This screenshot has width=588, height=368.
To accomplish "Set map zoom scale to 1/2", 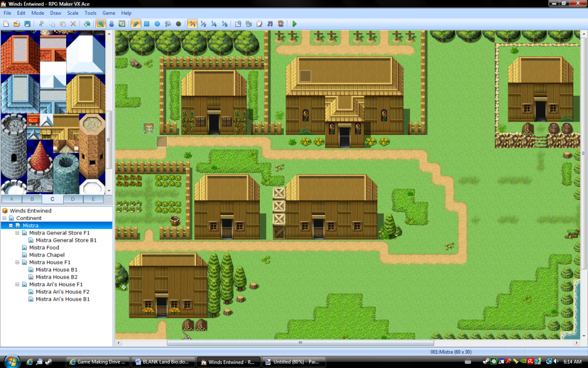I will 203,24.
